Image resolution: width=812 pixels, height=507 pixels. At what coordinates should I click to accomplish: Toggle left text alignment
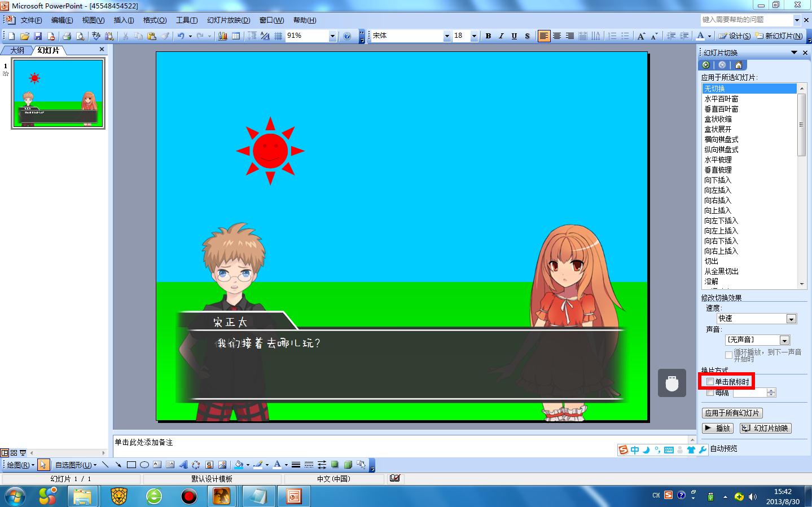(543, 36)
